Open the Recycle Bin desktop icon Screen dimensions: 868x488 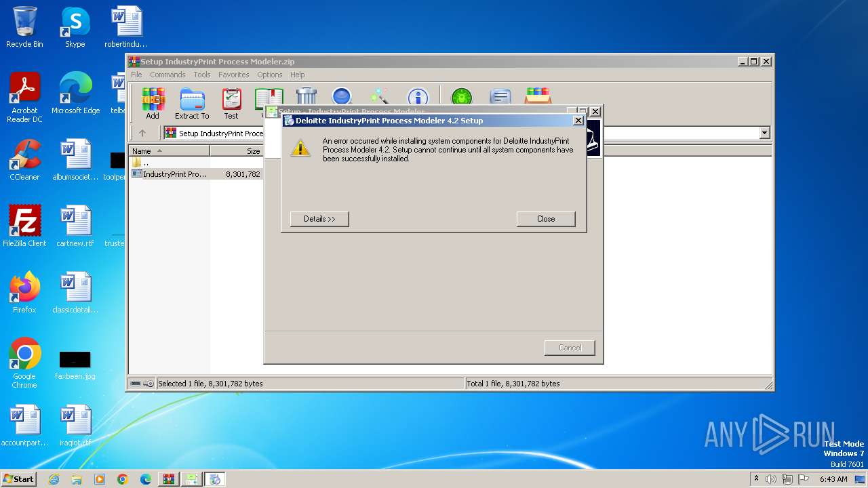24,27
